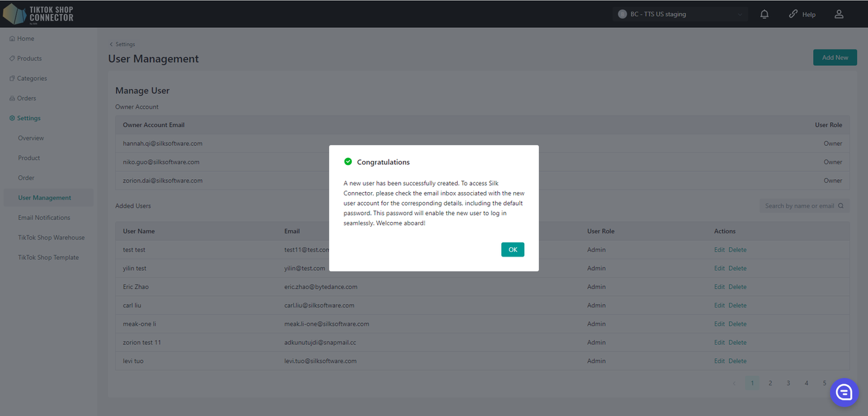
Task: Click the green success checkmark icon
Action: click(x=348, y=162)
